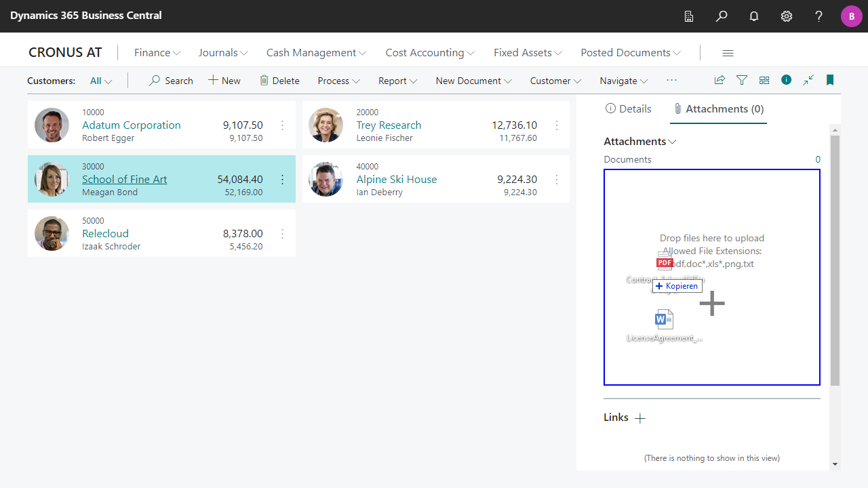The width and height of the screenshot is (868, 488).
Task: Show more actions ellipsis in action bar
Action: pyautogui.click(x=671, y=80)
